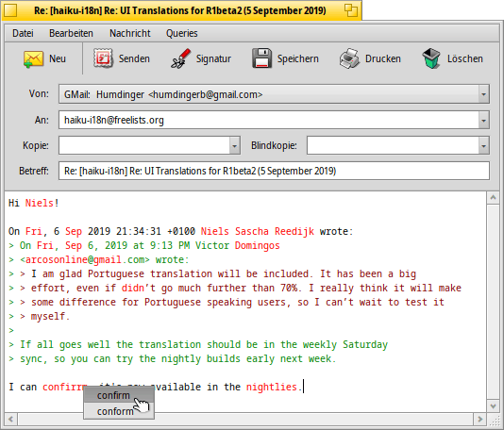This screenshot has height=430, width=504.
Task: Click the word 'Domingos' in quoted text
Action: (257, 245)
